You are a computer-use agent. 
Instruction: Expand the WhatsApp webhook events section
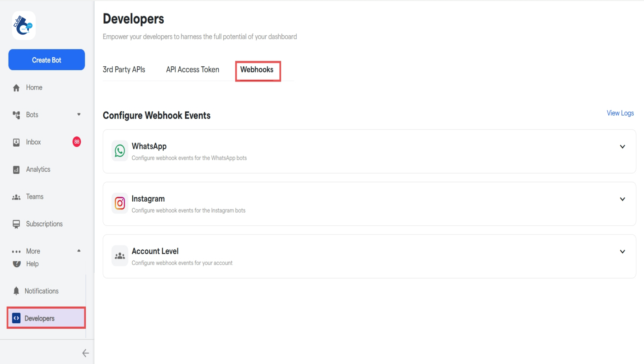click(x=622, y=147)
